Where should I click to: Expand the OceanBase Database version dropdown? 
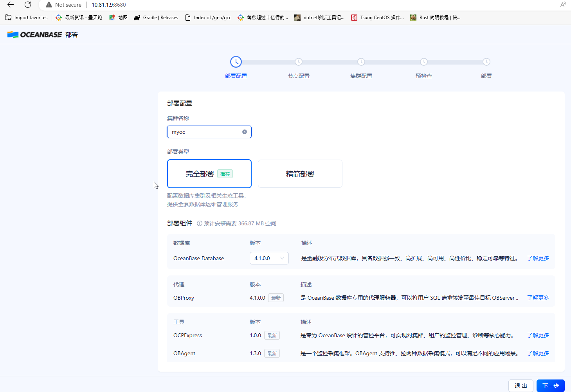pos(269,258)
